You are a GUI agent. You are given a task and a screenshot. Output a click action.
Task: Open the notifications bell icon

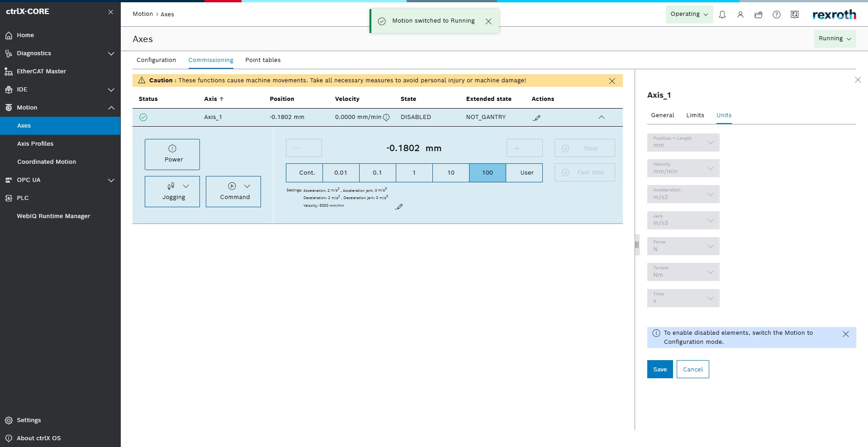coord(722,14)
